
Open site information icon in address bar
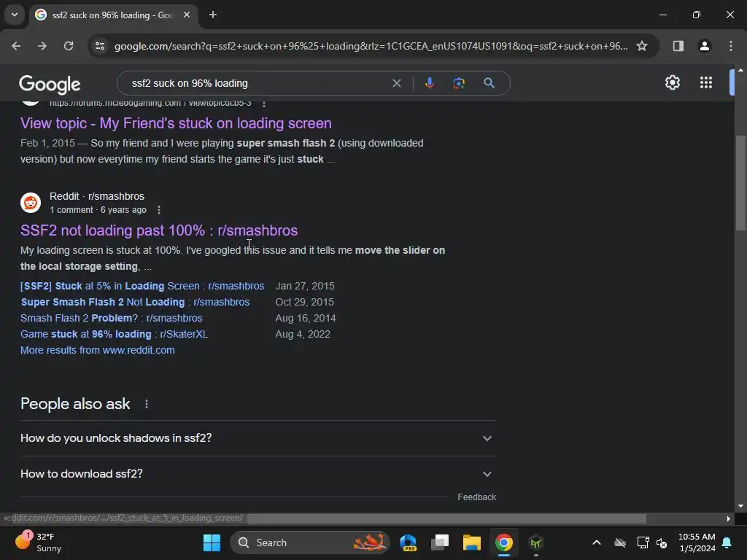pyautogui.click(x=100, y=46)
